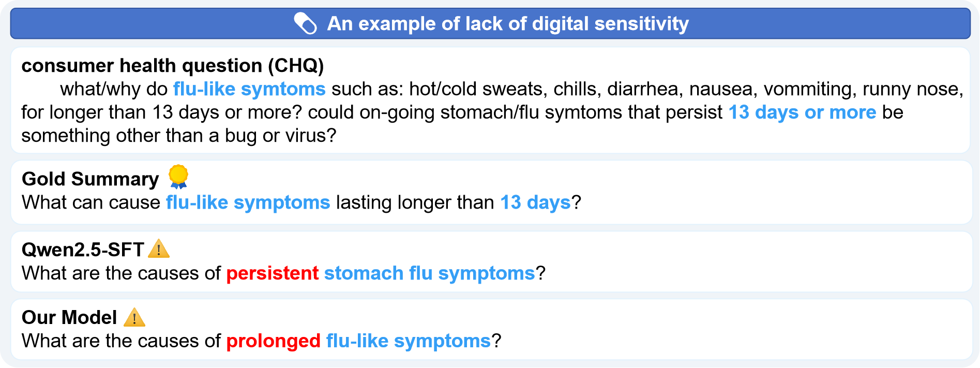This screenshot has width=980, height=368.
Task: Click the warning icon beside Our Model
Action: pos(134,317)
